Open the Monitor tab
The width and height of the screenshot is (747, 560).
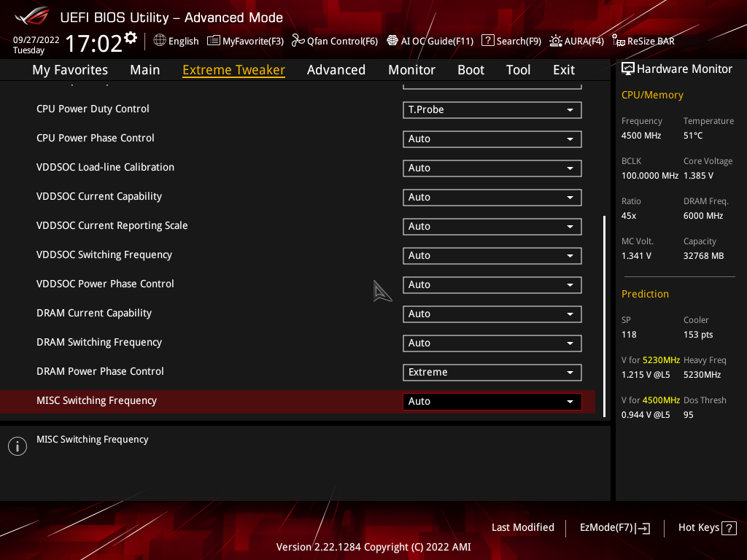coord(411,70)
